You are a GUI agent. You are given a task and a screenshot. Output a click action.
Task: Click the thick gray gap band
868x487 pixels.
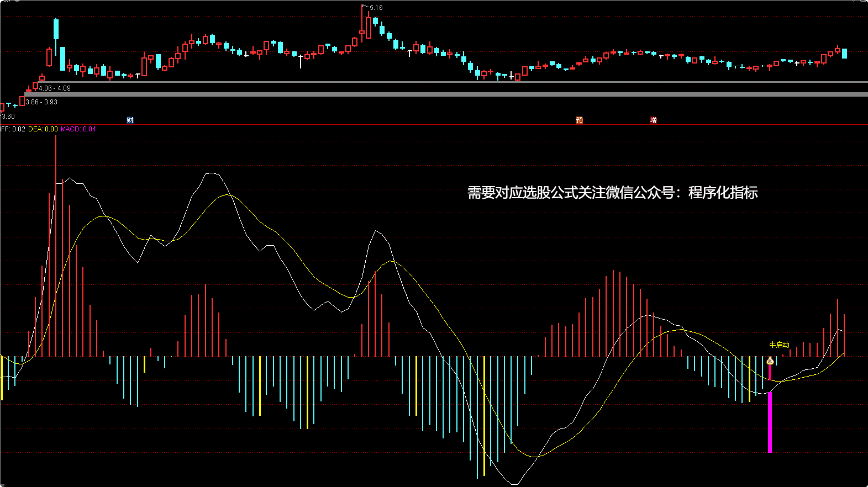pos(442,94)
